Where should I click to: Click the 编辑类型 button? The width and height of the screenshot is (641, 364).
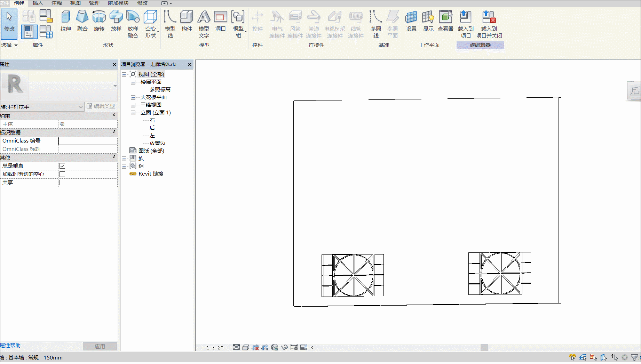tap(101, 106)
